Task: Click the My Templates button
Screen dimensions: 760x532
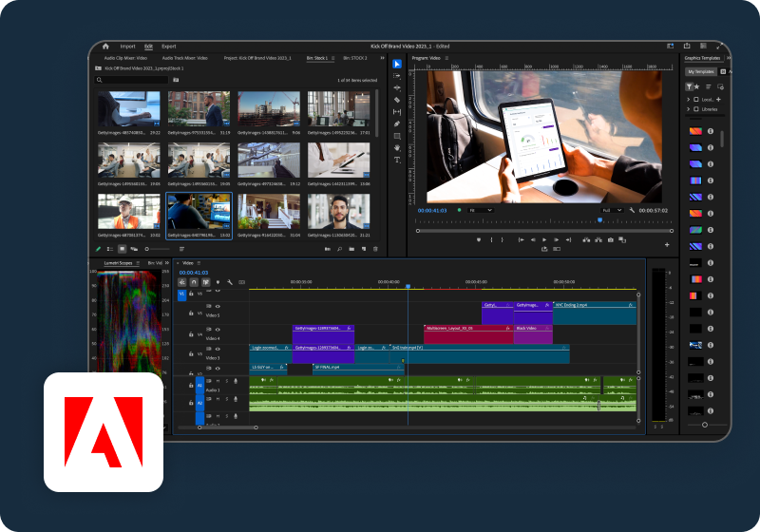Action: pyautogui.click(x=701, y=71)
